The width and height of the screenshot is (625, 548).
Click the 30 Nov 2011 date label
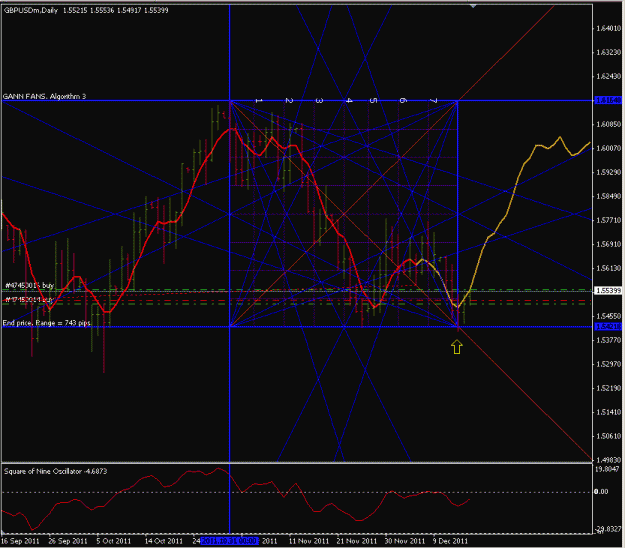405,541
